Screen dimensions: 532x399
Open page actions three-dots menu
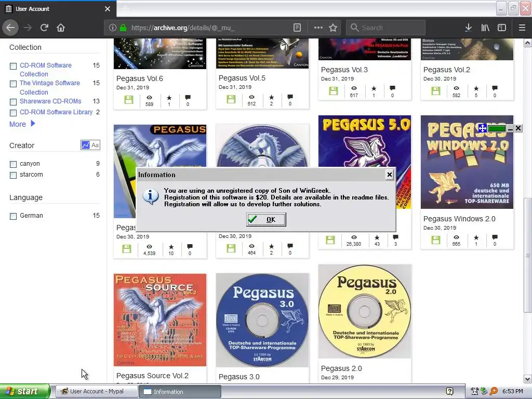pyautogui.click(x=318, y=28)
